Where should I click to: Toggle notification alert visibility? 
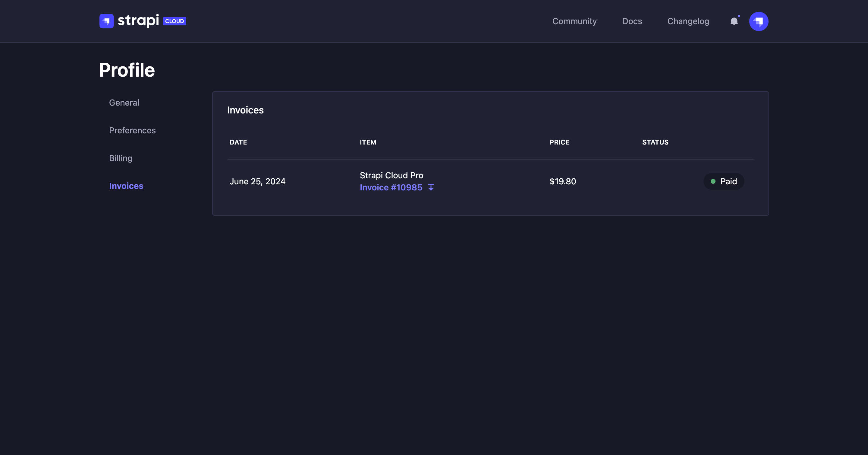(734, 21)
